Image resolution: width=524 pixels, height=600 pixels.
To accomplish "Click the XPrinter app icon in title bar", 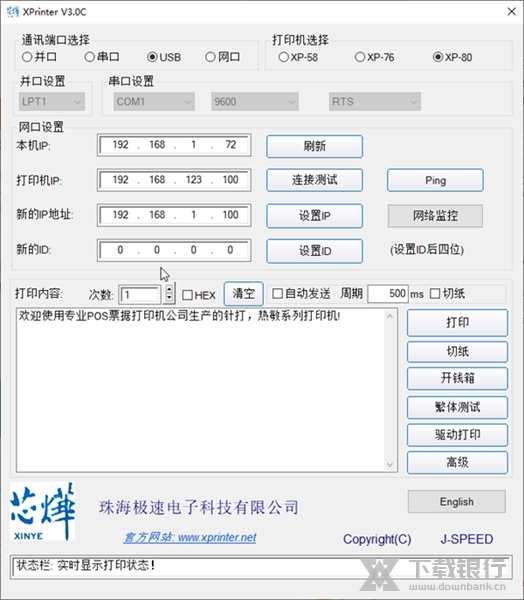I will pyautogui.click(x=13, y=12).
